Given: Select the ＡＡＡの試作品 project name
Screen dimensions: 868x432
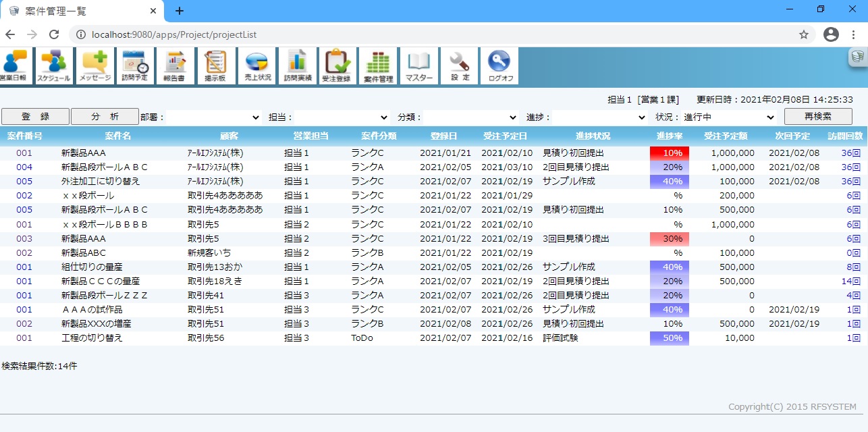Looking at the screenshot, I should pyautogui.click(x=92, y=310).
